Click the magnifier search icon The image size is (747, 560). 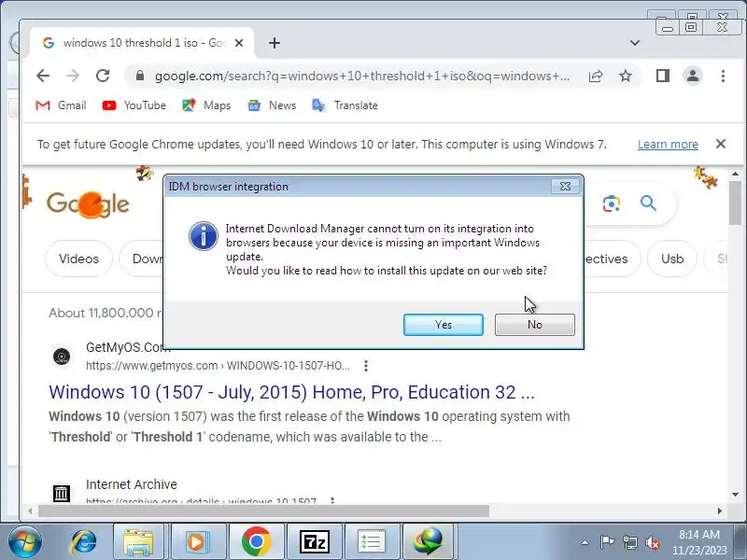(x=648, y=203)
